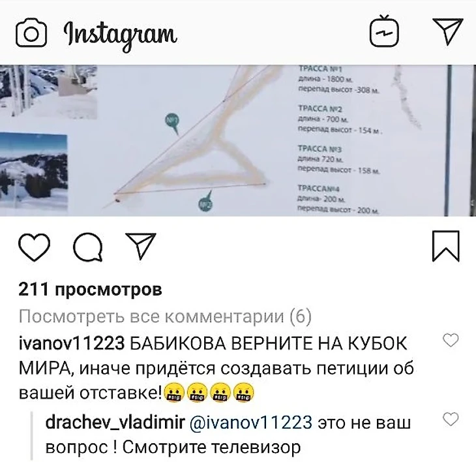This screenshot has height=462, width=476.
Task: Open the camera icon in the header
Action: 31,33
